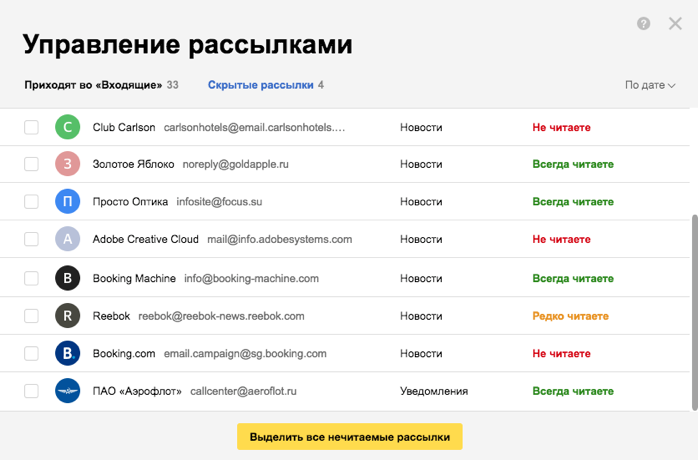This screenshot has height=460, width=698.
Task: Open the help question mark icon
Action: (x=643, y=24)
